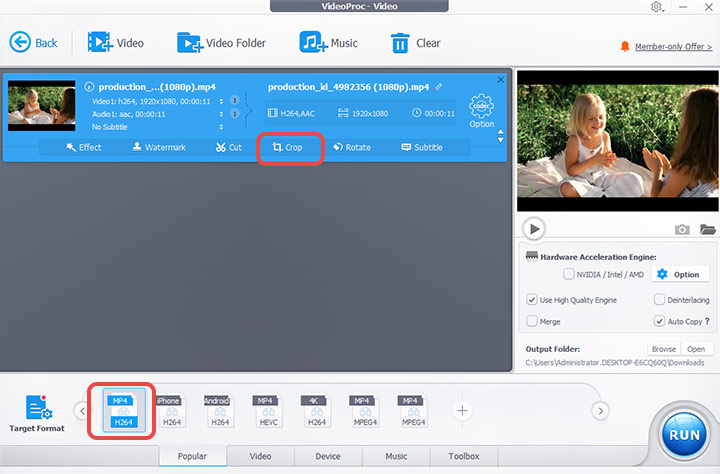This screenshot has width=720, height=474.
Task: Switch to the Toolbox tab
Action: pyautogui.click(x=464, y=456)
